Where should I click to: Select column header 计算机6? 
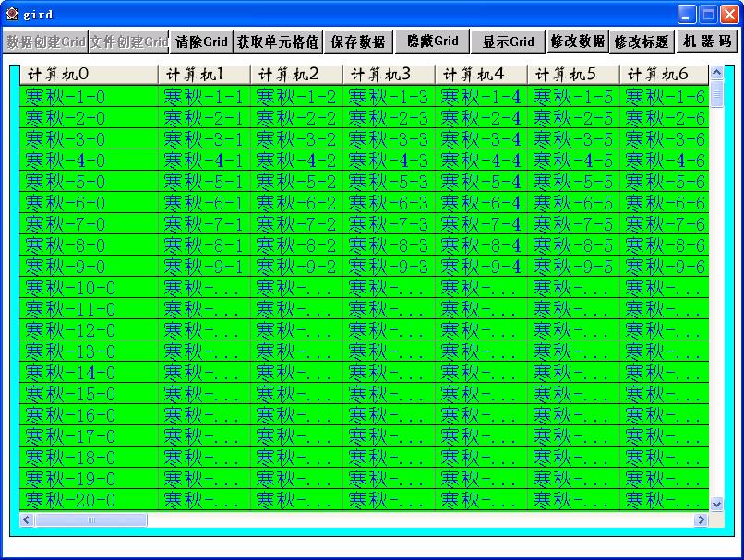665,75
